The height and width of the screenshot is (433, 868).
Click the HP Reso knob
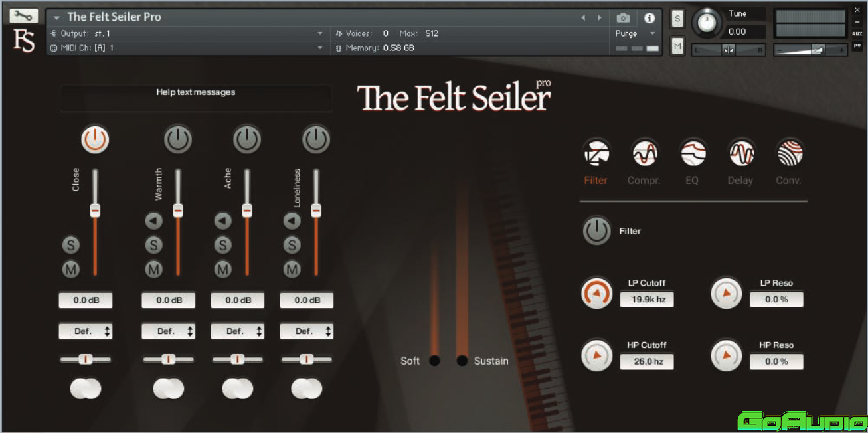[727, 355]
